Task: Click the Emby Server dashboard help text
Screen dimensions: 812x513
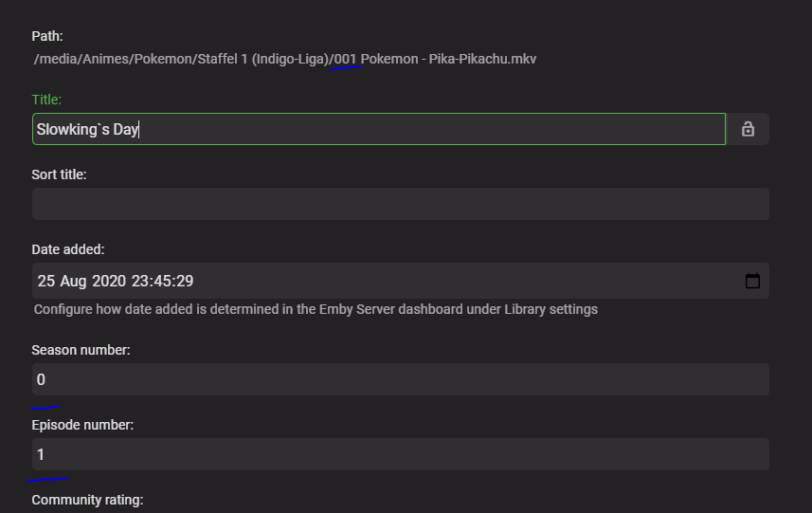Action: (x=316, y=309)
